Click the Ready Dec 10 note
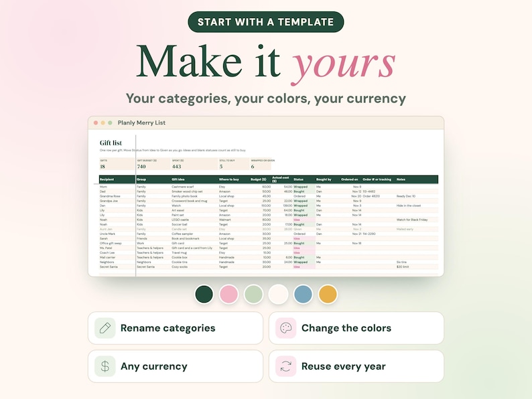 click(x=406, y=196)
